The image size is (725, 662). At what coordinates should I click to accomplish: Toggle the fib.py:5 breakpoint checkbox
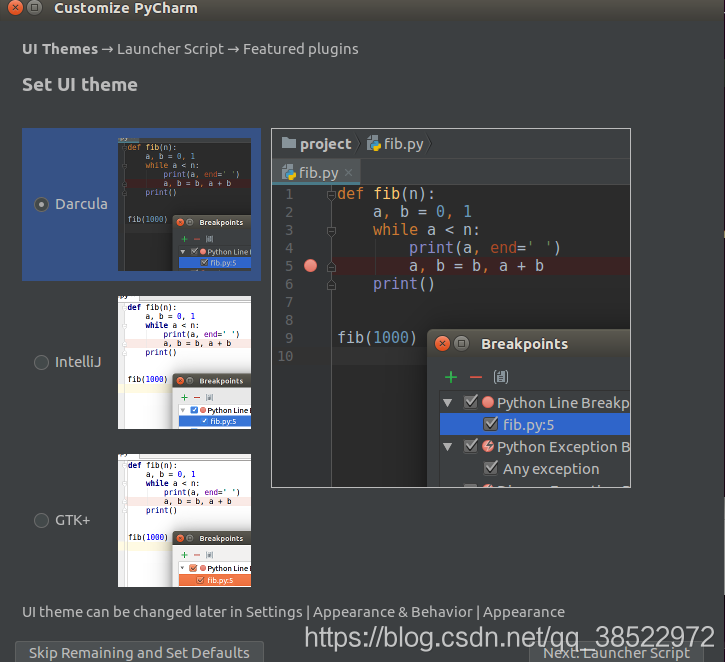pyautogui.click(x=490, y=424)
